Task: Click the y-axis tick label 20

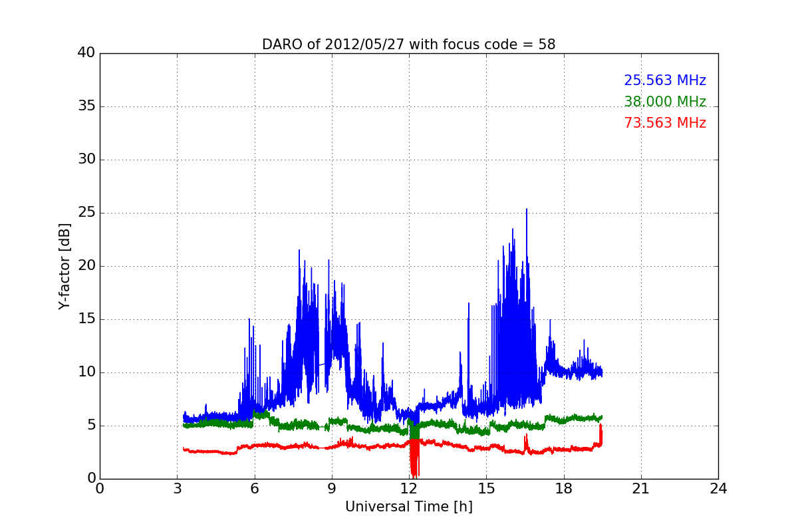Action: 86,266
